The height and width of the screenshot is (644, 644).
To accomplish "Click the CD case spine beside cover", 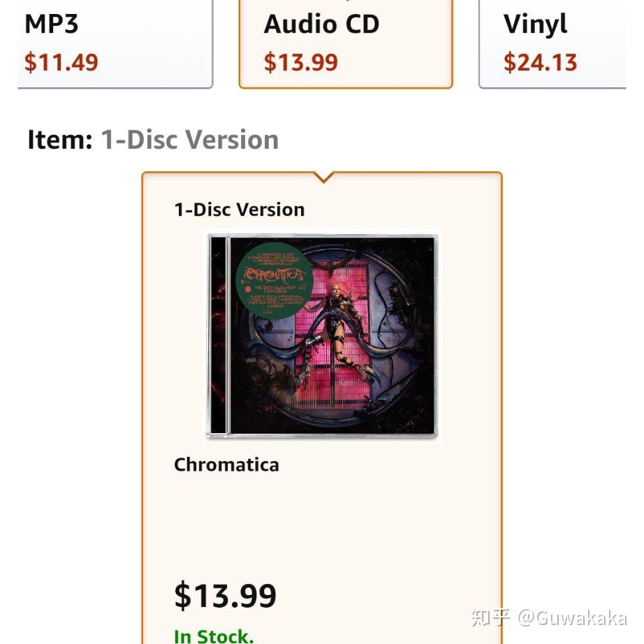I will [218, 335].
